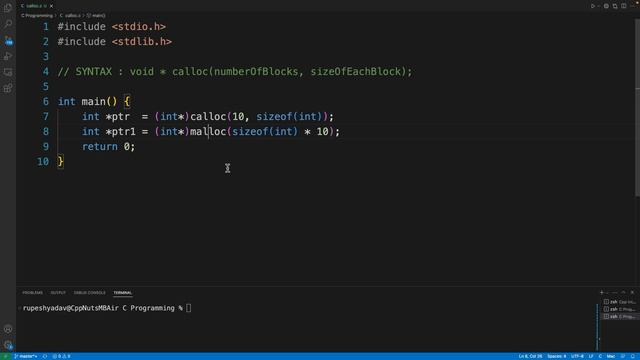640x360 pixels.
Task: Click Ln 8, Col position in status bar
Action: pyautogui.click(x=530, y=356)
